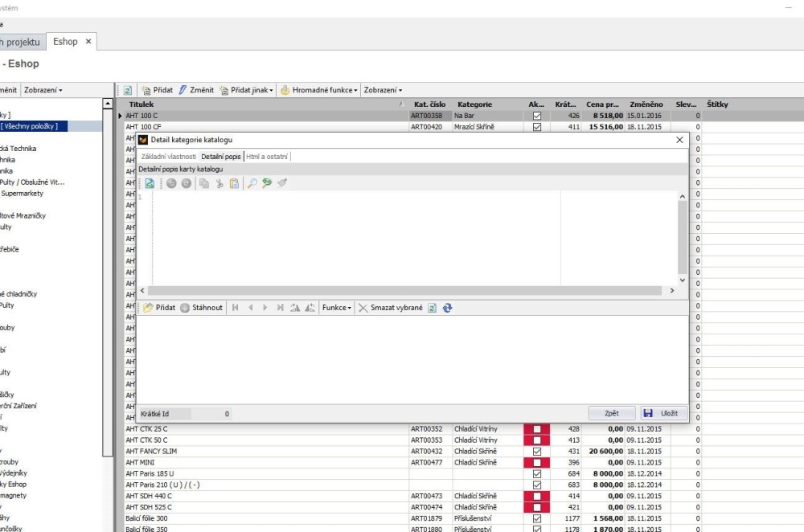804x532 pixels.
Task: Switch to Detailní popis tab
Action: [x=221, y=157]
